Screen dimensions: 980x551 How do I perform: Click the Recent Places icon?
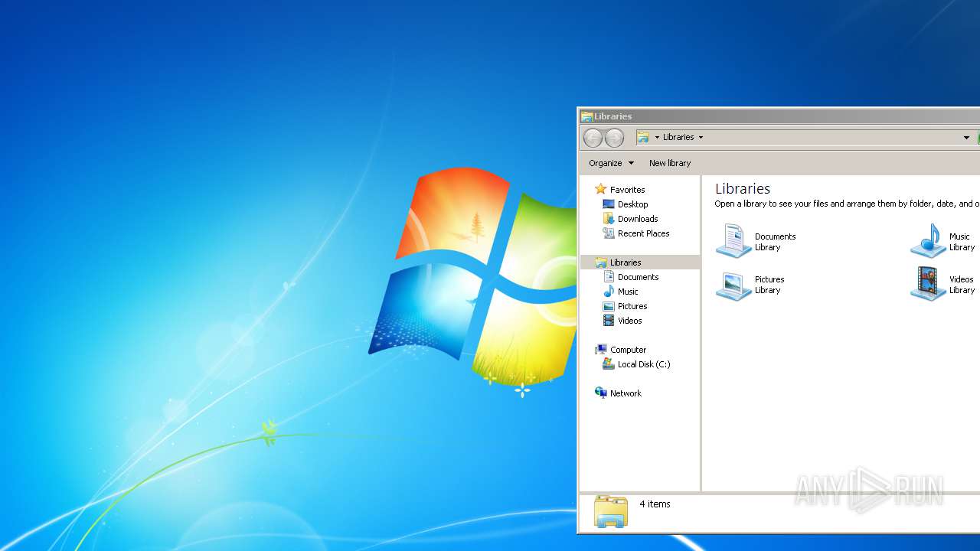click(609, 233)
